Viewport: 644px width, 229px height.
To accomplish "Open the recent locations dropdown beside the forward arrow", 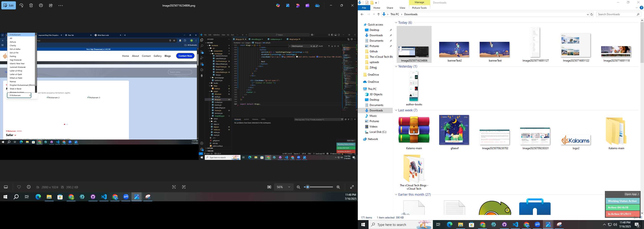I will click(374, 15).
